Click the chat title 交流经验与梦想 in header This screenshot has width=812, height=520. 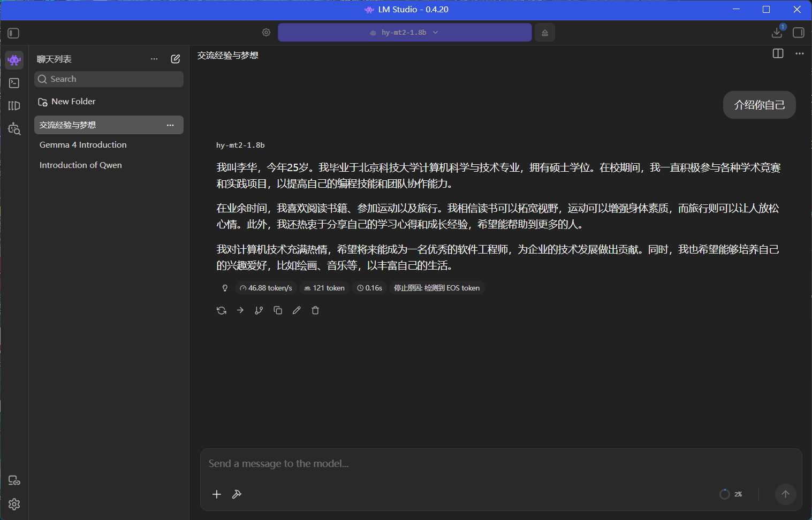228,55
